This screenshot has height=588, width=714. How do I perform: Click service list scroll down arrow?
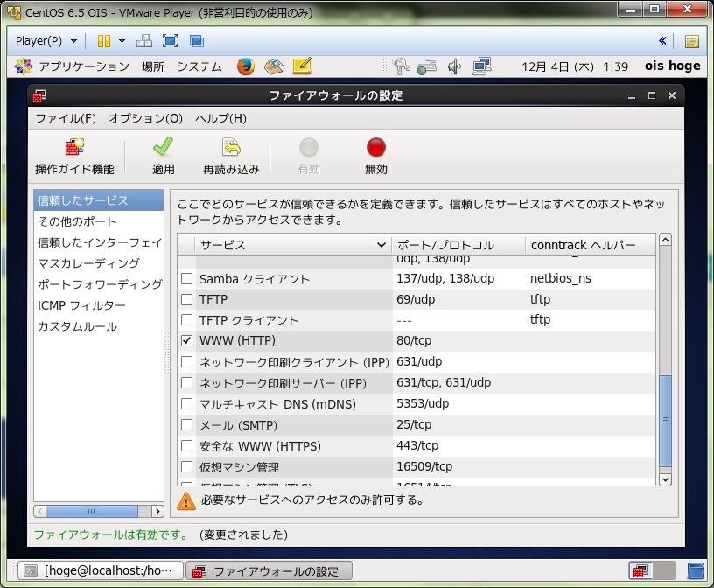tap(665, 479)
